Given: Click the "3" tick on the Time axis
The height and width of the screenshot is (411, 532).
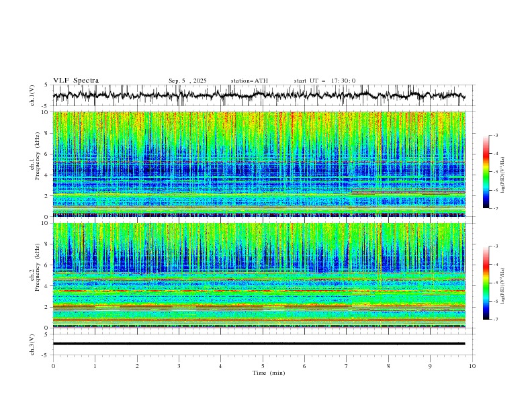Looking at the screenshot, I should tap(179, 366).
